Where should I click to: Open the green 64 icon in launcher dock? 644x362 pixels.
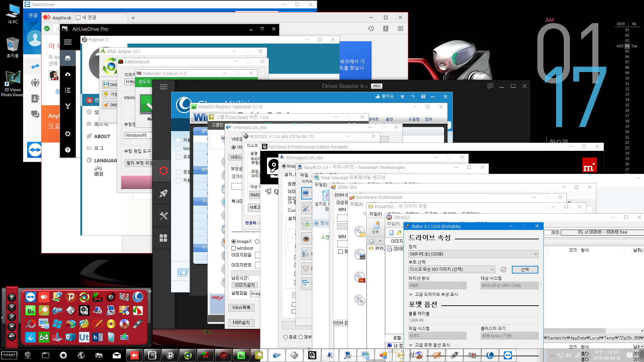[44, 337]
